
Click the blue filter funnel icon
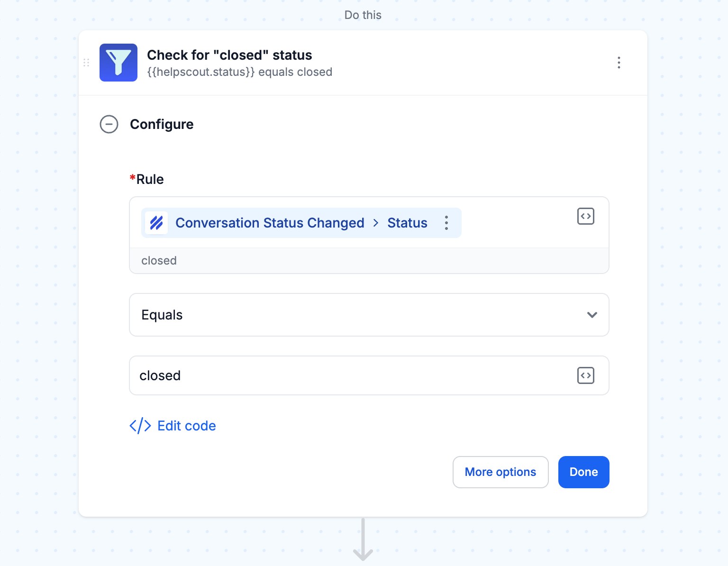click(x=118, y=63)
